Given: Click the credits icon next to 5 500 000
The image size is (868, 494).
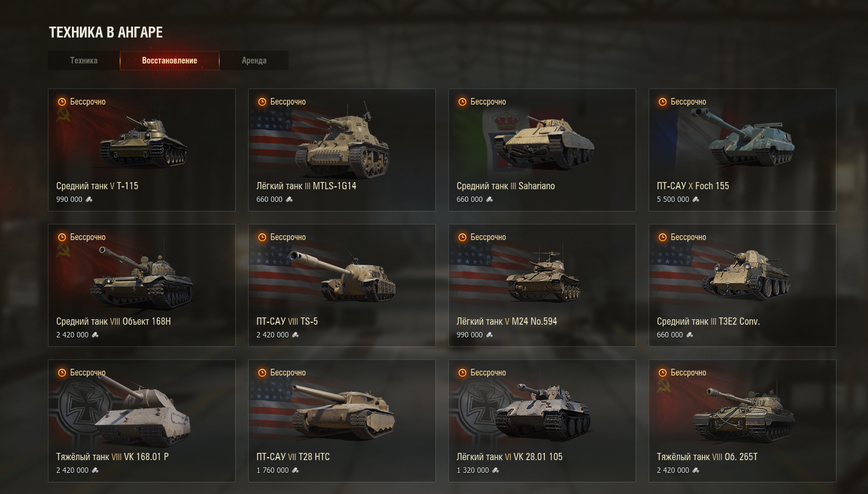Looking at the screenshot, I should (x=696, y=200).
